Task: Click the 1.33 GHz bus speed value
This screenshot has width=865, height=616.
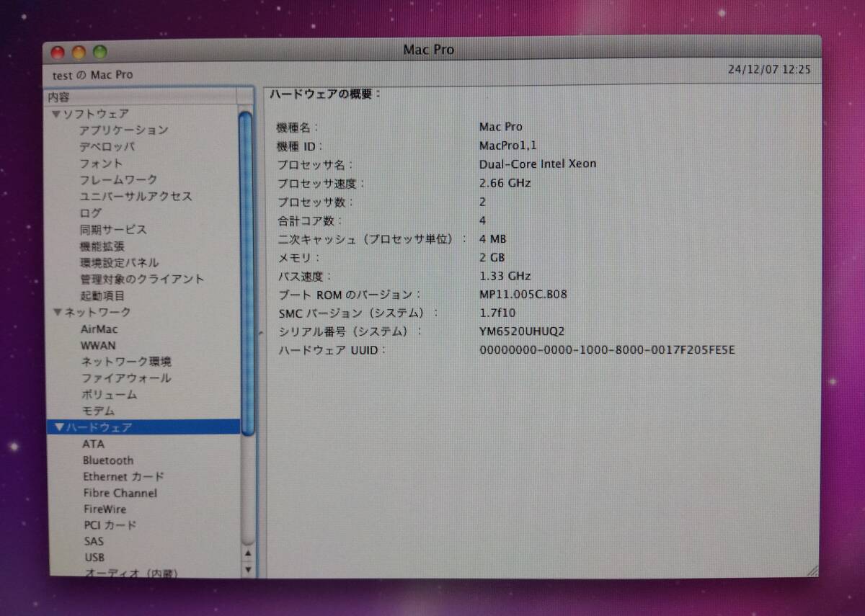Action: 505,276
